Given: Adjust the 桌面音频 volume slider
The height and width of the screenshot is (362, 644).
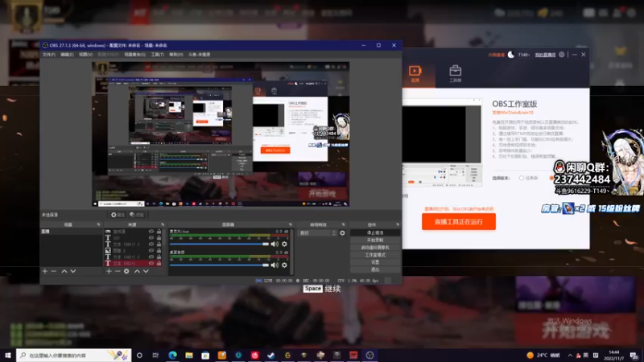Looking at the screenshot, I should click(x=219, y=265).
